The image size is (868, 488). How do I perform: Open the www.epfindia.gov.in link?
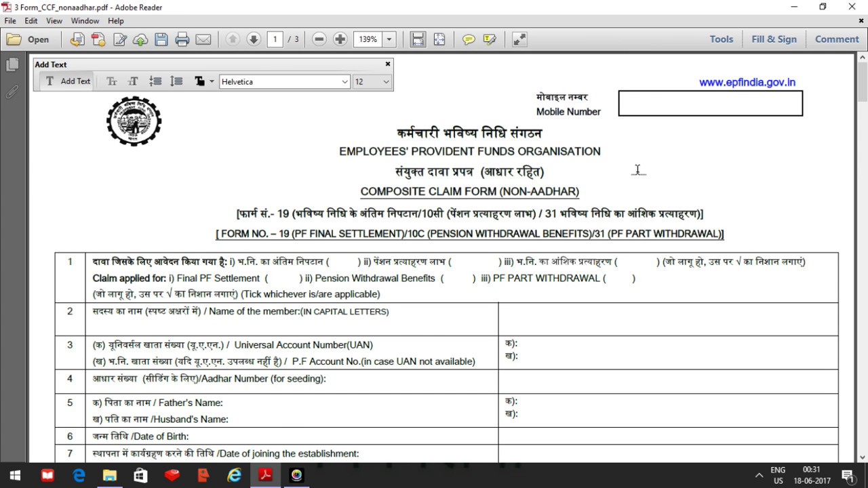point(747,82)
